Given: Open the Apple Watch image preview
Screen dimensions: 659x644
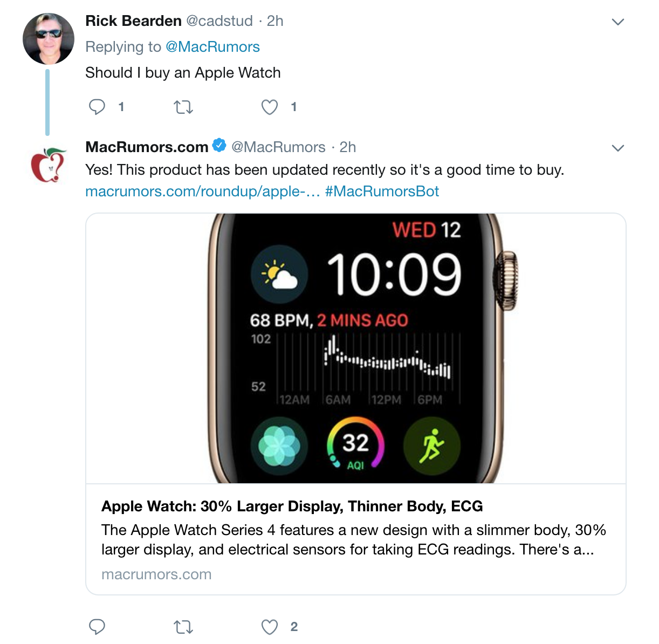Looking at the screenshot, I should tap(356, 348).
